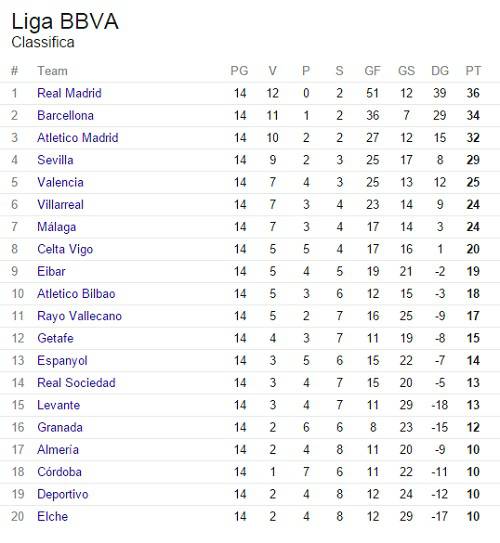
Task: Open the Celta Vigo team link
Action: point(65,249)
